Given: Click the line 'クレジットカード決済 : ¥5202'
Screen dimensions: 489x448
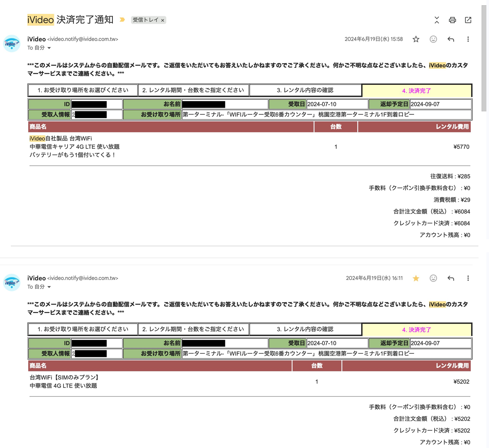Looking at the screenshot, I should tap(432, 431).
